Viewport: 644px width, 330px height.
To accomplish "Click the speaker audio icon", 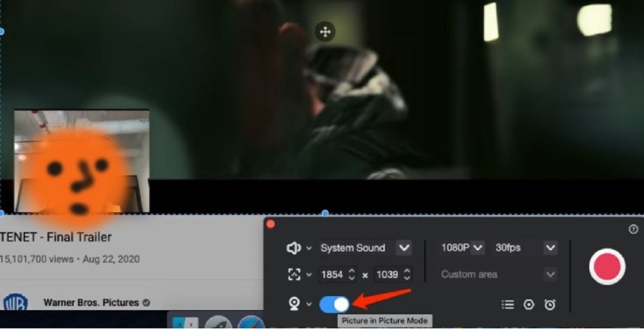I will (x=294, y=248).
